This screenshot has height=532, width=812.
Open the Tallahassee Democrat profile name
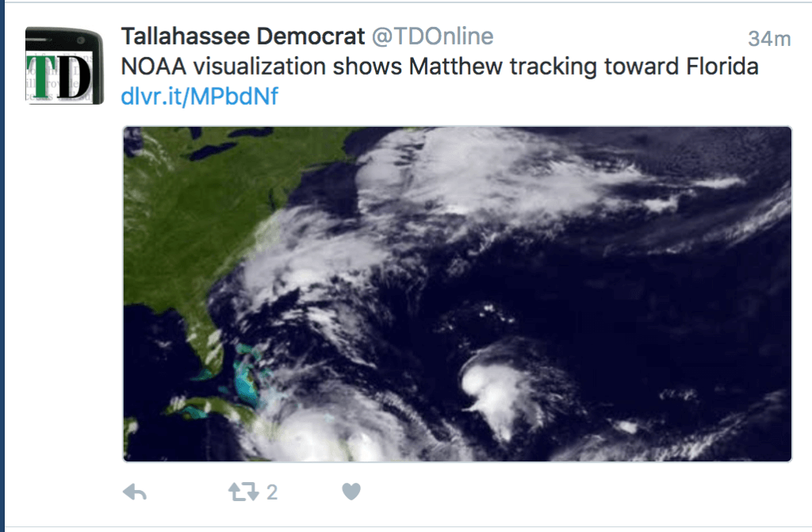coord(243,36)
